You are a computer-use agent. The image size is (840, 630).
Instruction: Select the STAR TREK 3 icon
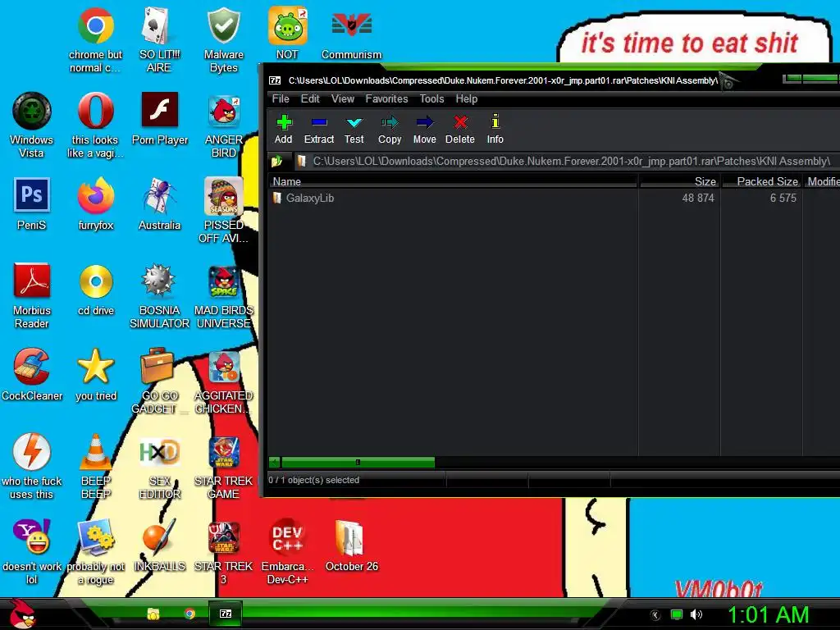tap(223, 551)
